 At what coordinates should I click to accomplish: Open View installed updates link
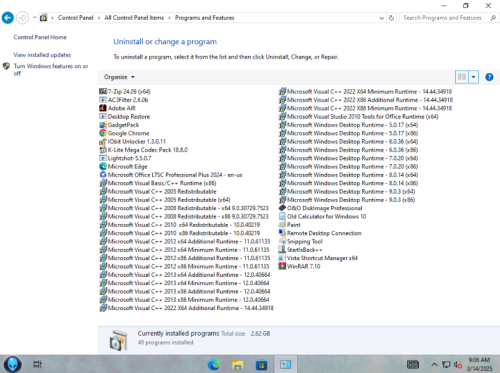coord(42,55)
